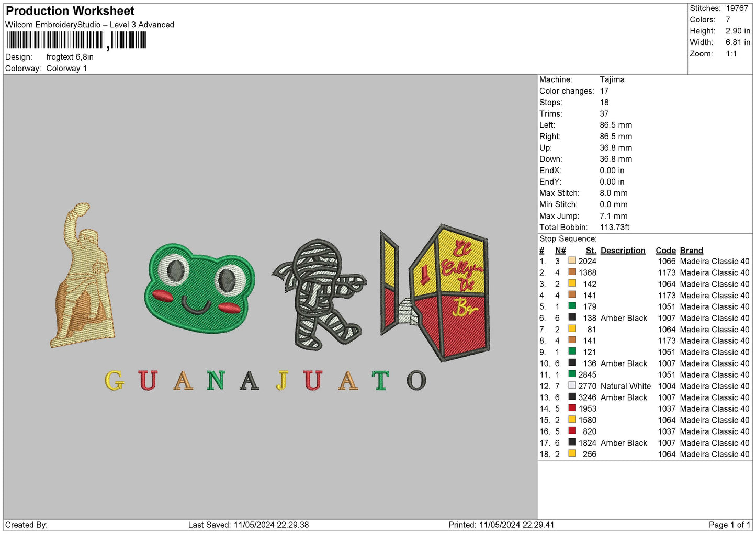Viewport: 756px width, 534px height.
Task: Click the green swatch in row 11
Action: [572, 374]
